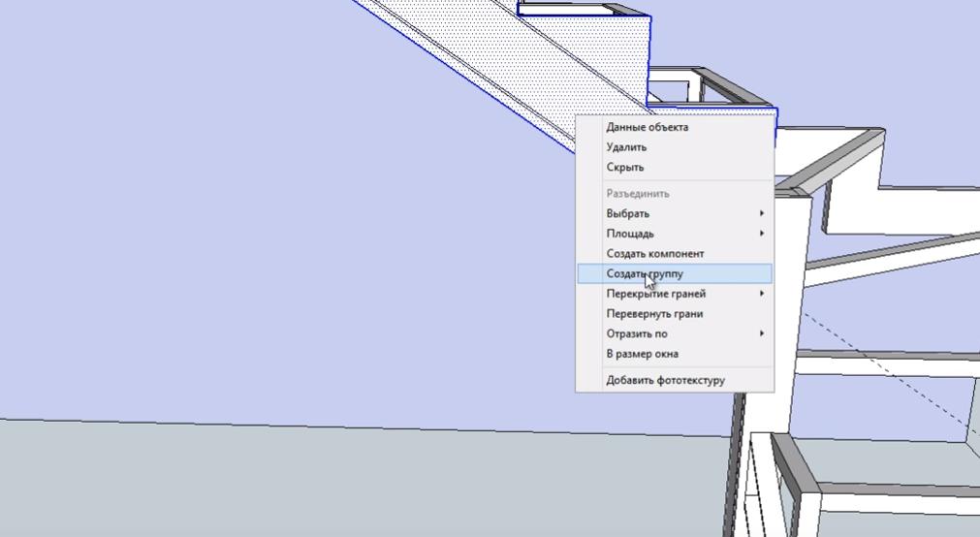
Task: Expand the Площадь submenu arrow
Action: pos(761,234)
